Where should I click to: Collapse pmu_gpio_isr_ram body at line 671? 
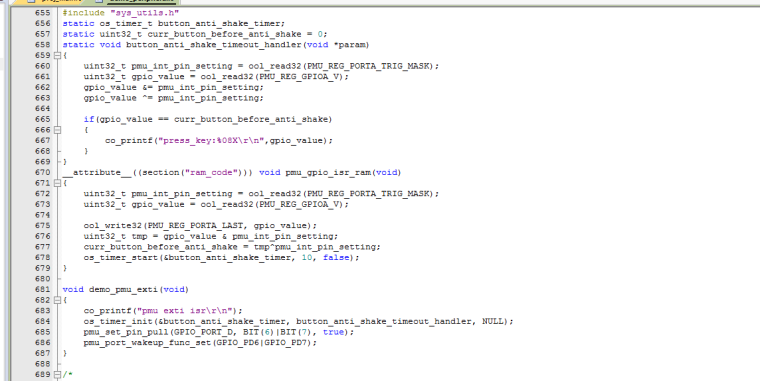tap(57, 183)
